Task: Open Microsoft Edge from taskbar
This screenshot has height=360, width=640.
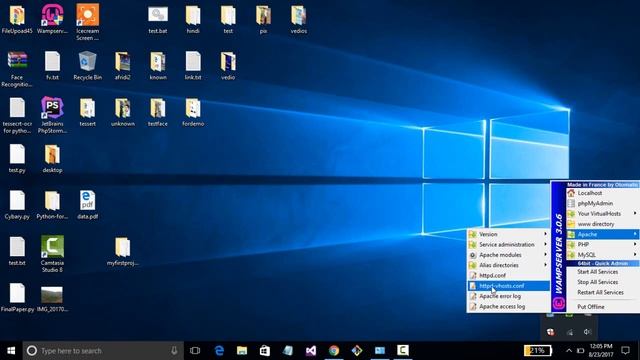Action: coord(219,351)
